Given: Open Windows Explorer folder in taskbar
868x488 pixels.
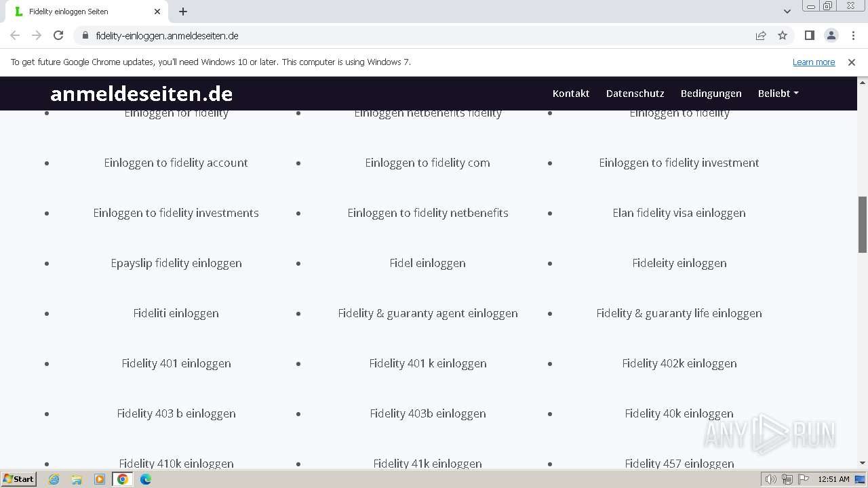Looking at the screenshot, I should [77, 479].
